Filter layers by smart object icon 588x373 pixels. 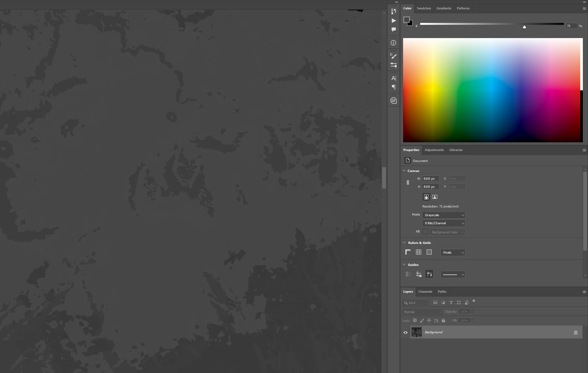point(467,303)
